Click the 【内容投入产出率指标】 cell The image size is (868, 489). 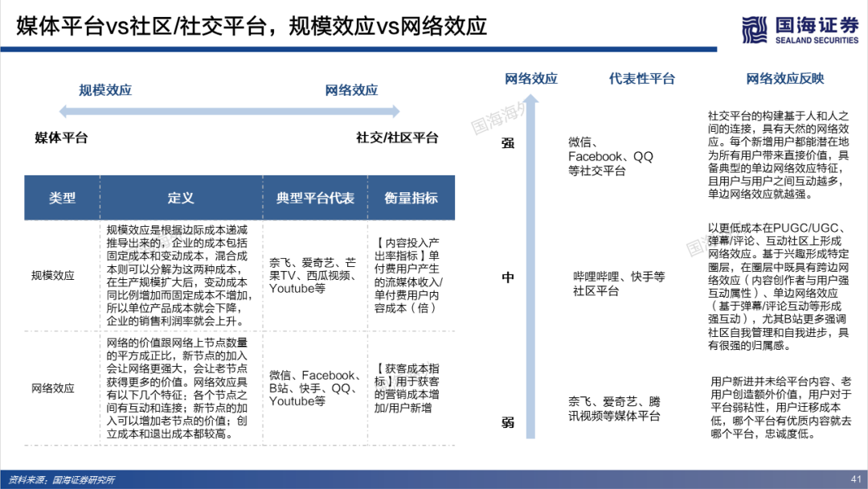click(408, 275)
